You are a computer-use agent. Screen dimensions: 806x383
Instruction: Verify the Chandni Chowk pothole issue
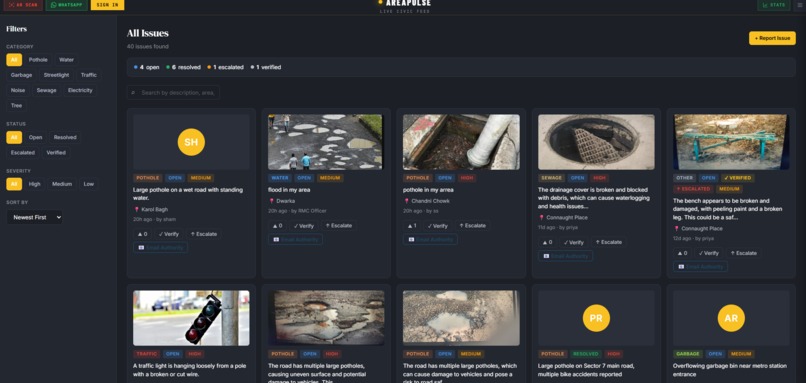click(438, 226)
